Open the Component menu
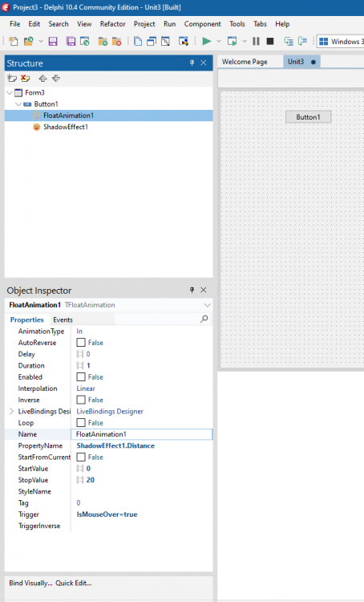This screenshot has height=602, width=364. click(203, 24)
